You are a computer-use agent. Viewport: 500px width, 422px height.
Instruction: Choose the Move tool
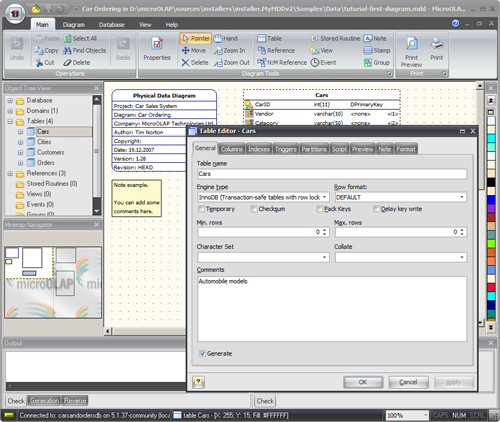pos(194,51)
